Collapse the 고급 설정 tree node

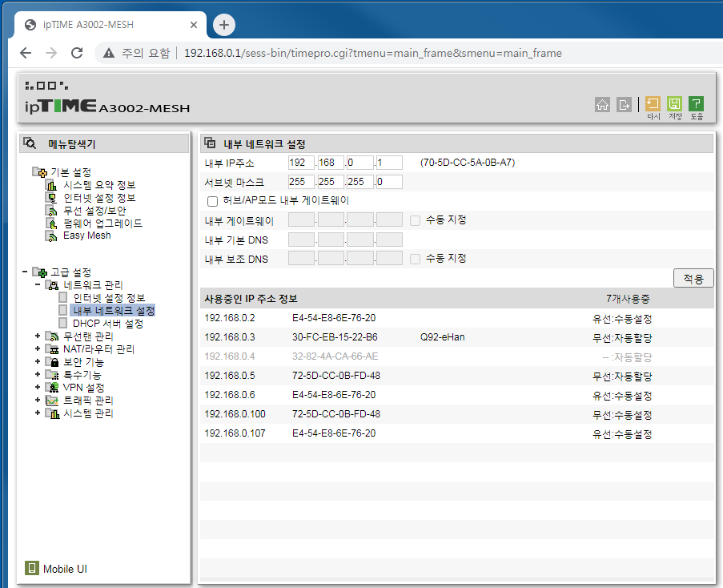pyautogui.click(x=25, y=272)
